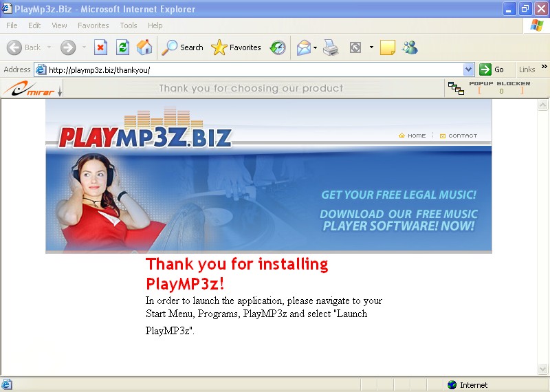Expand the Links toolbar chevron
Image resolution: width=550 pixels, height=392 pixels.
[544, 66]
